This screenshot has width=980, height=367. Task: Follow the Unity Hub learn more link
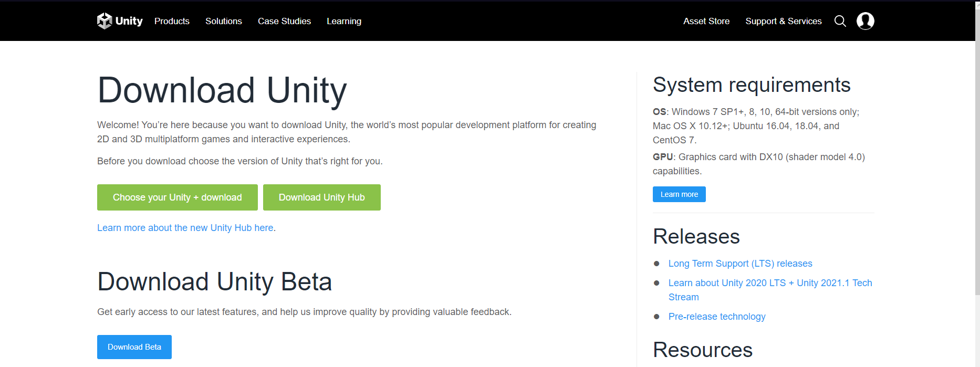tap(185, 228)
